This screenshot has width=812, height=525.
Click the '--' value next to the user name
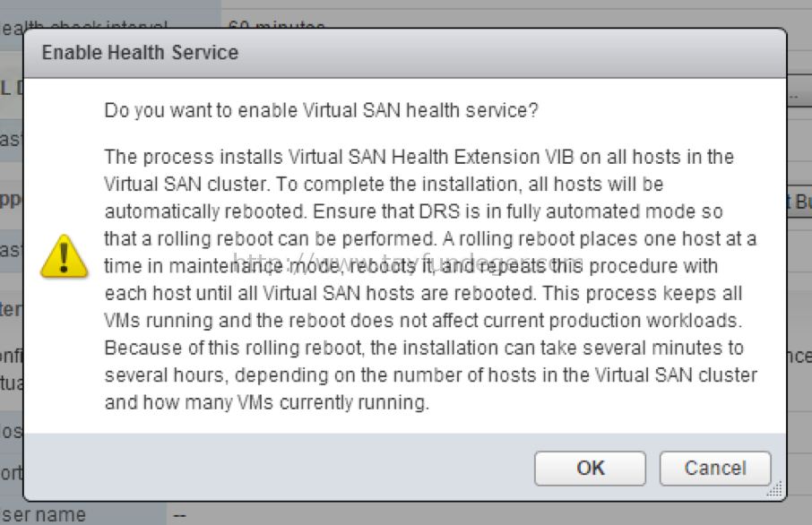[x=179, y=516]
